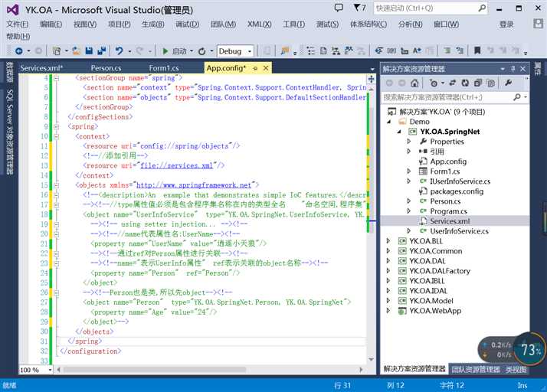
Task: Select packages.config in Solution Explorer
Action: pyautogui.click(x=457, y=191)
